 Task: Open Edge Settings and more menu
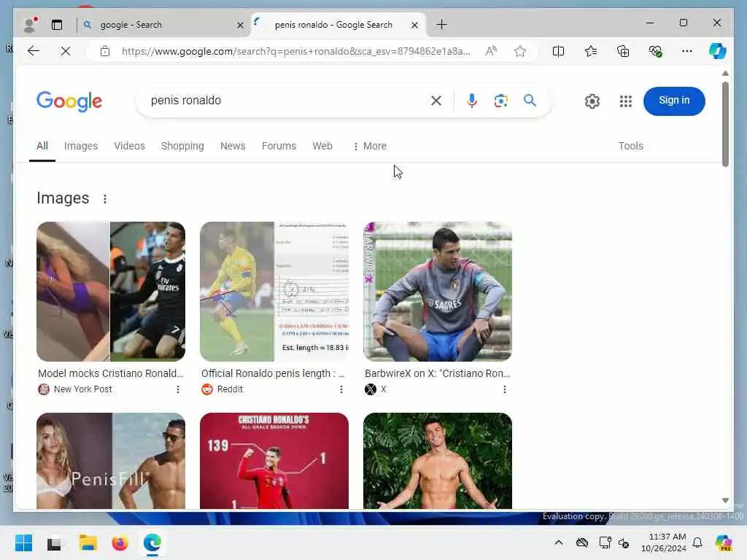687,51
